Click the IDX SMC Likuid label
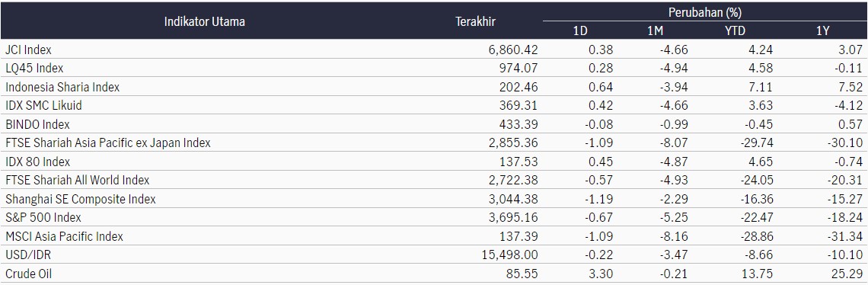This screenshot has height=285, width=868. (43, 105)
